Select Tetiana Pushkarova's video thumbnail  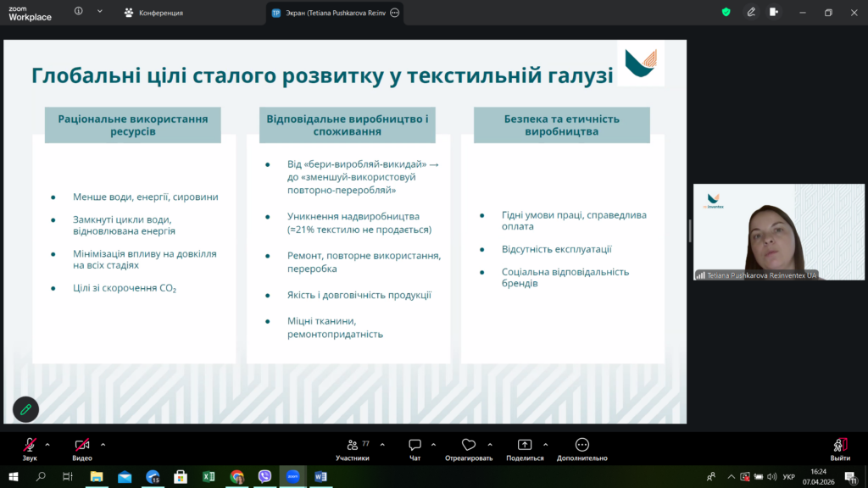coord(779,232)
